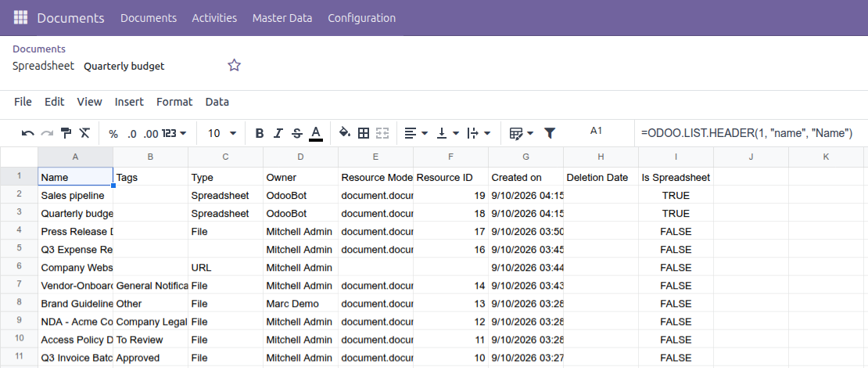Open the text wrapping dropdown
Viewport: 868px width, 368px height.
(479, 133)
